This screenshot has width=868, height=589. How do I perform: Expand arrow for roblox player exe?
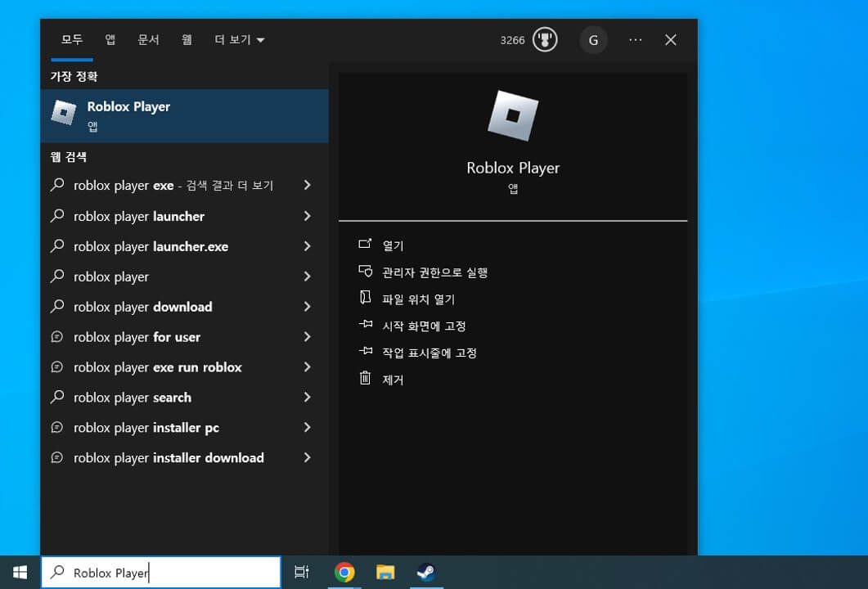[308, 185]
